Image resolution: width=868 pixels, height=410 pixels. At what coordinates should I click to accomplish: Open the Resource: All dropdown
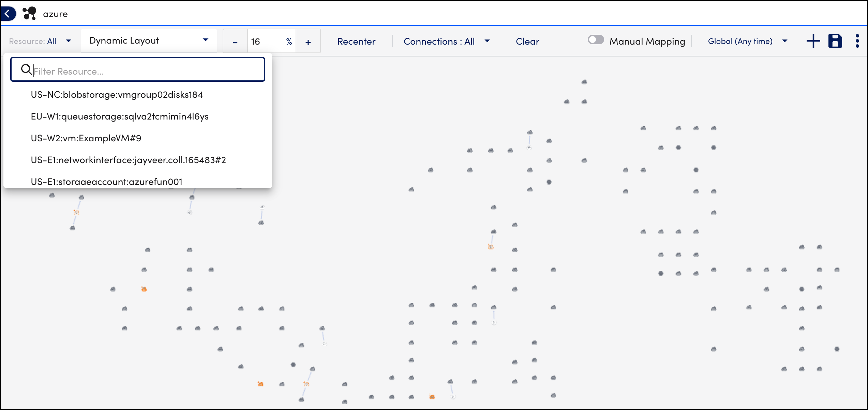point(40,41)
